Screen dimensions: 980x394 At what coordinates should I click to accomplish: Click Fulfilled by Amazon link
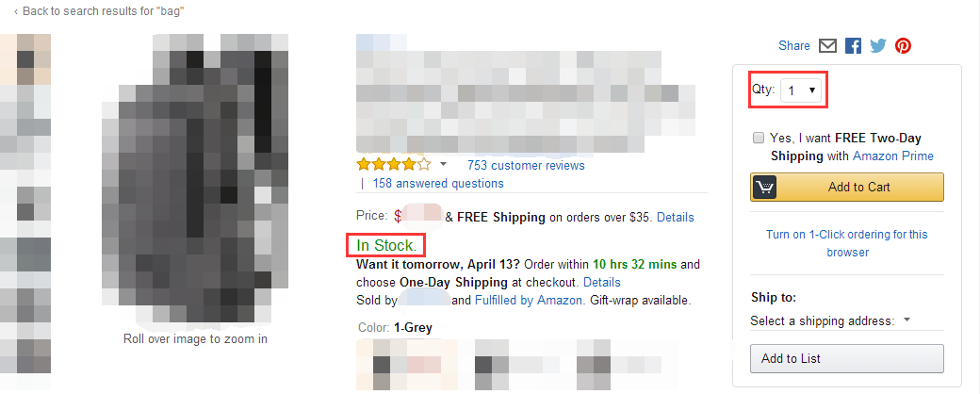point(529,301)
